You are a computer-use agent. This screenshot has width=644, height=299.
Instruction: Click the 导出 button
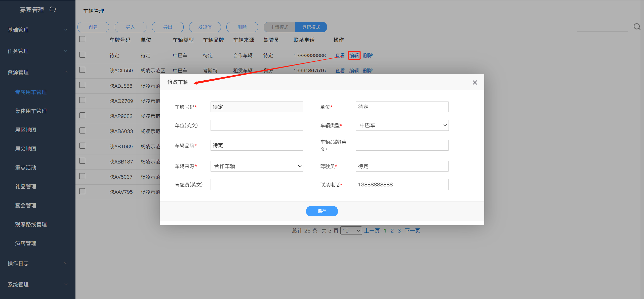click(168, 27)
